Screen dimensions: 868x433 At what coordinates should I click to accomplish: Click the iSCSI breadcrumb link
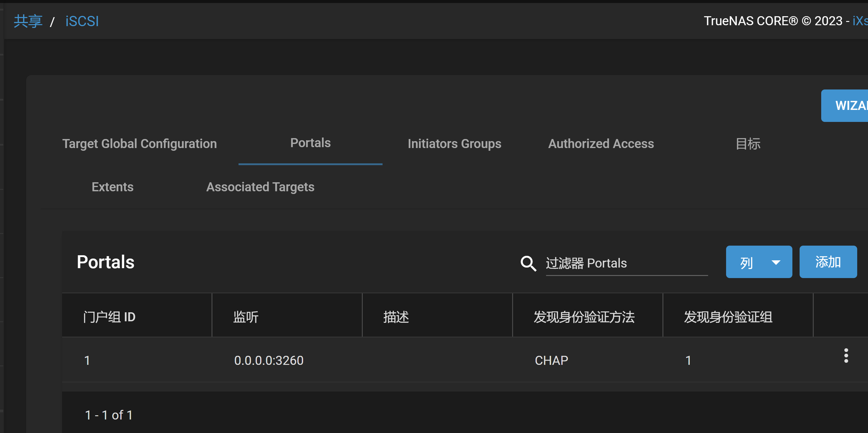click(82, 21)
